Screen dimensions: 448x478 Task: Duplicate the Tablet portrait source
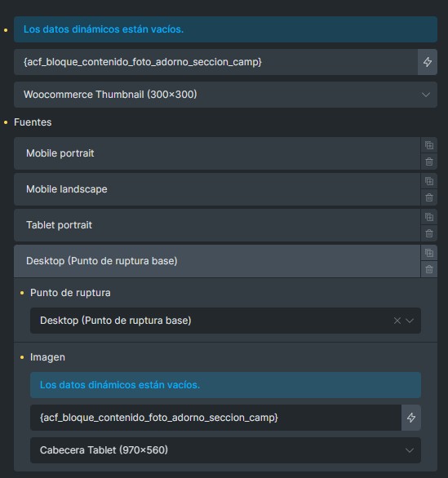click(429, 217)
